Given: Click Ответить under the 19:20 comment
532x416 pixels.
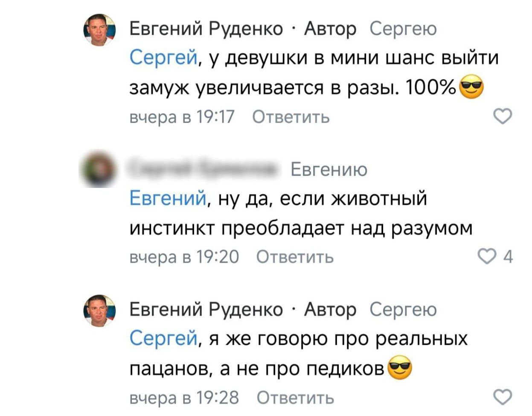Looking at the screenshot, I should (295, 257).
